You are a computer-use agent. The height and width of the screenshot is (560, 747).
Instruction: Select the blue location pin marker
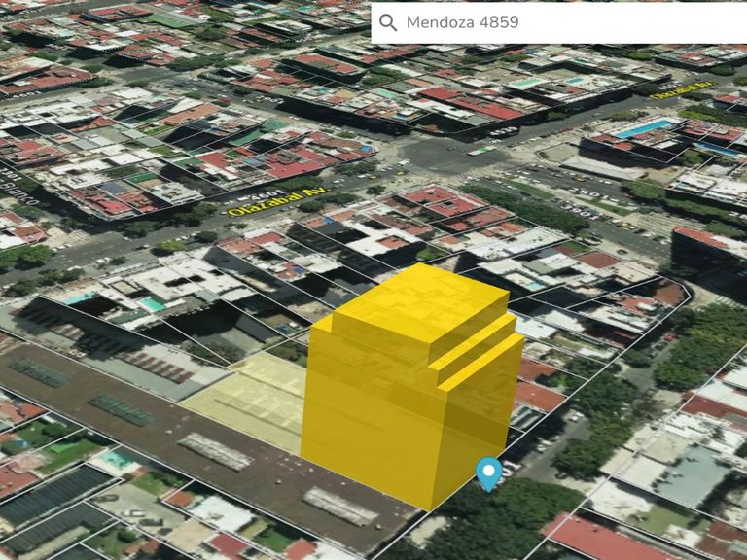point(487,473)
